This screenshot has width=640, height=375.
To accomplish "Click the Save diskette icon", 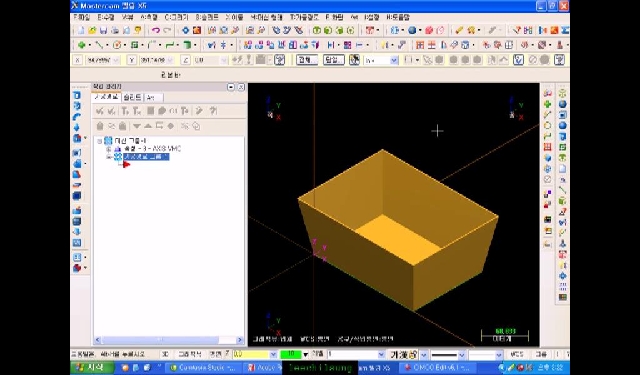I will pos(104,30).
